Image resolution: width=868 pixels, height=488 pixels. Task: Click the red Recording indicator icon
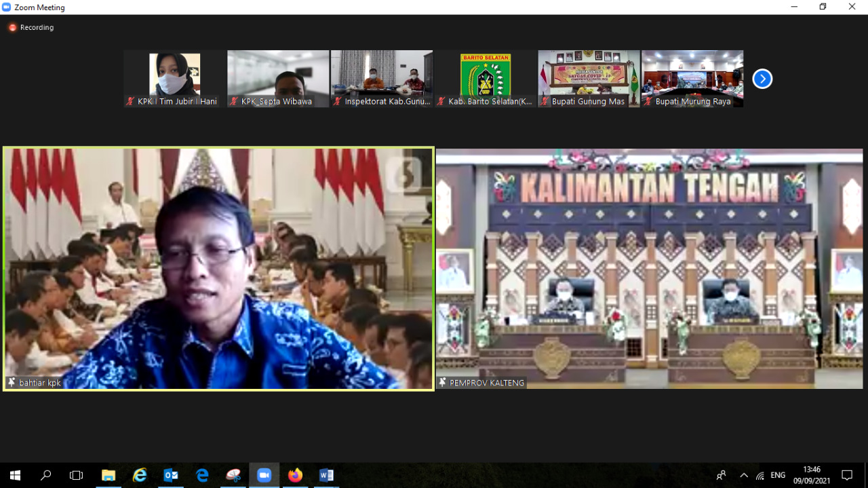pos(12,28)
